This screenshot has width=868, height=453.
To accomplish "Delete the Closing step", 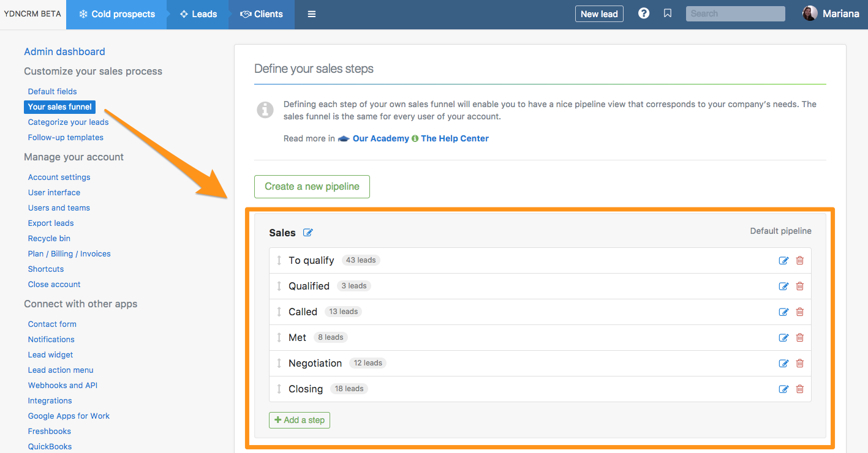I will point(799,389).
